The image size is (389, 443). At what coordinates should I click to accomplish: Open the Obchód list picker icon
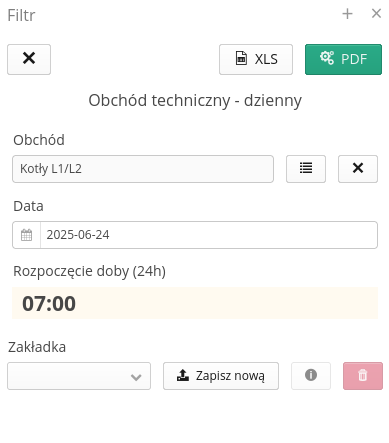tap(306, 169)
